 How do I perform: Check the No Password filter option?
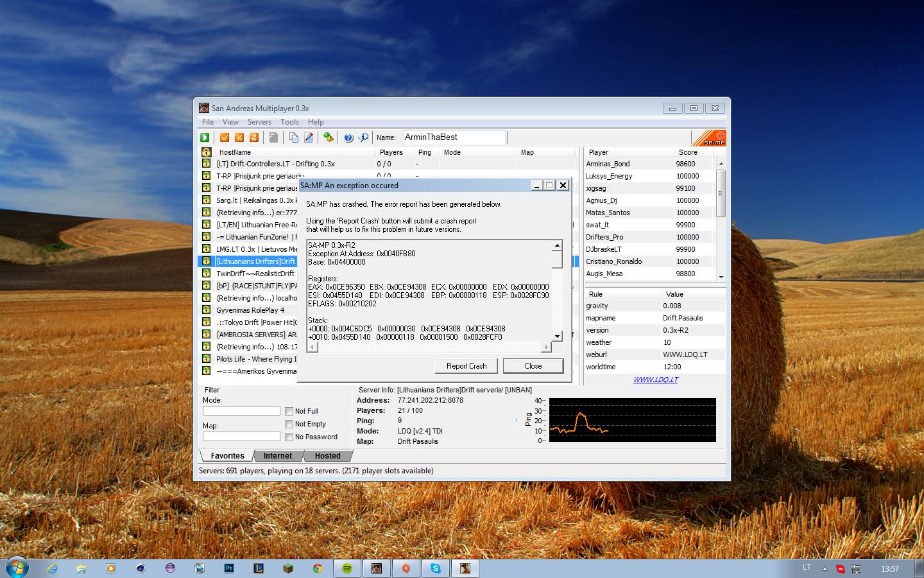coord(289,437)
